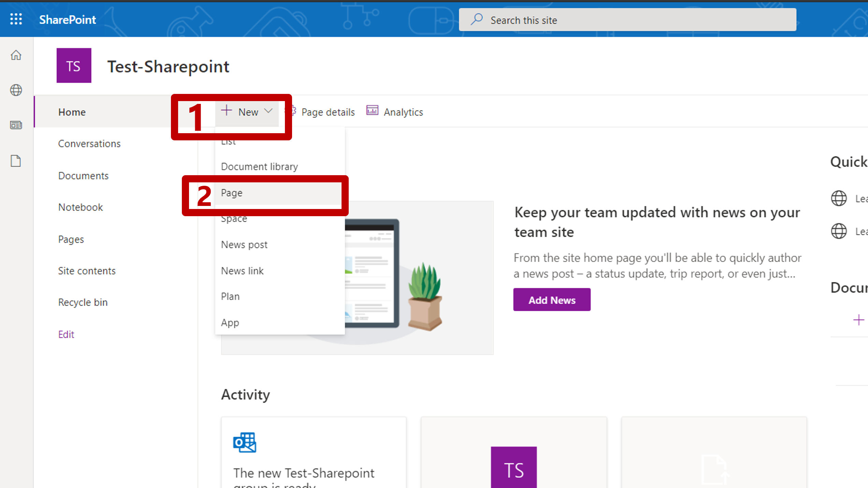The height and width of the screenshot is (488, 868).
Task: Click the Outlook icon in activity card
Action: click(244, 443)
